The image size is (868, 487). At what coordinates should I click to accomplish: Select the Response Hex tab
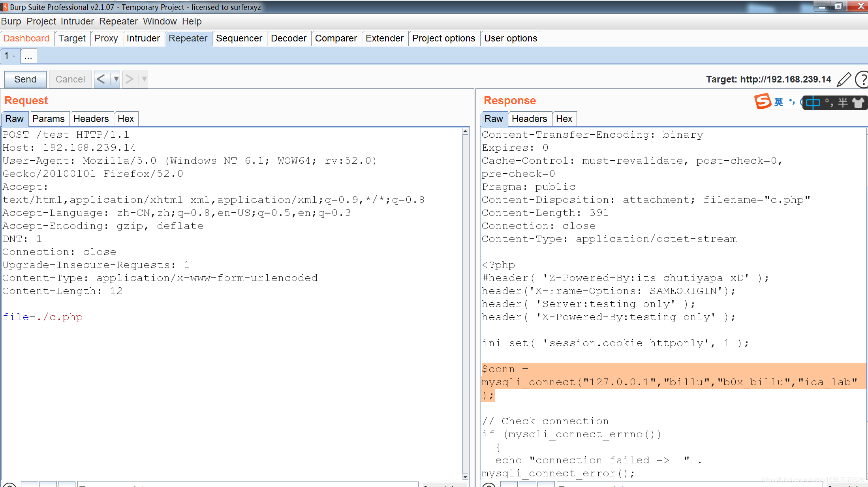pyautogui.click(x=564, y=119)
